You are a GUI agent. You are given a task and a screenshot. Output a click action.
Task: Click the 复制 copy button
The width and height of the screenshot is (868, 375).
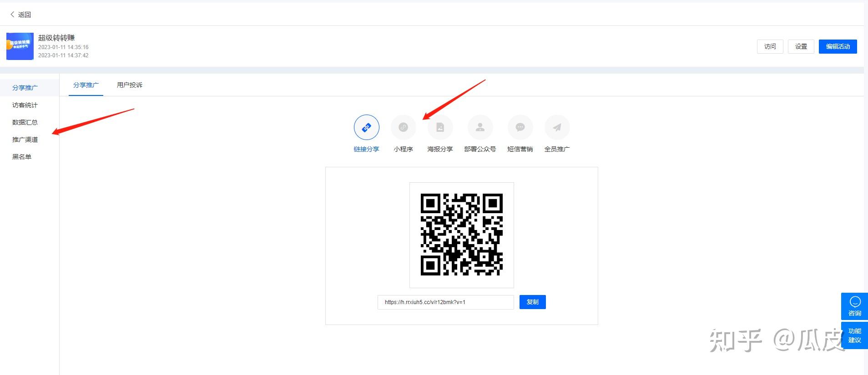pos(533,302)
